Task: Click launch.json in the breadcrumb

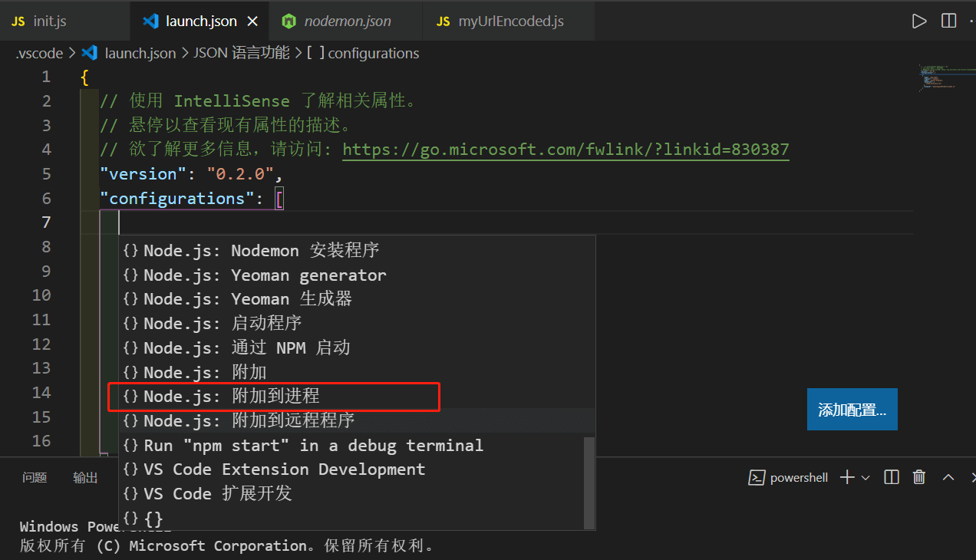Action: (140, 53)
